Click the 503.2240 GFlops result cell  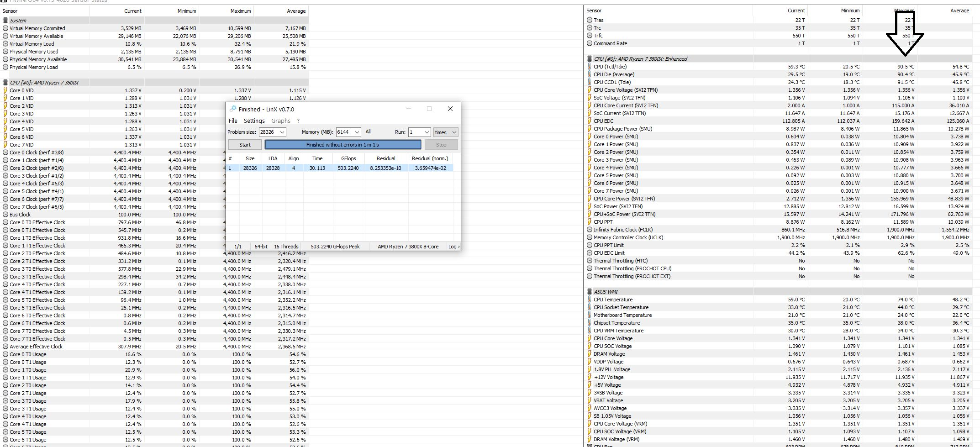point(348,168)
